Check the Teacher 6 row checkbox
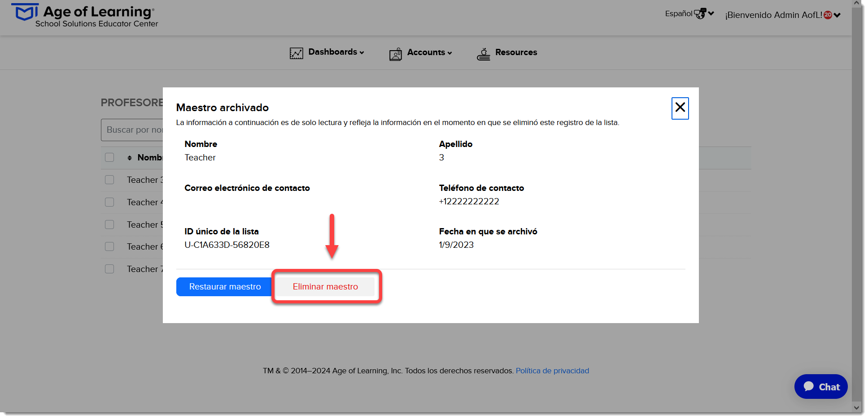Screen dimensions: 868x419 109,246
